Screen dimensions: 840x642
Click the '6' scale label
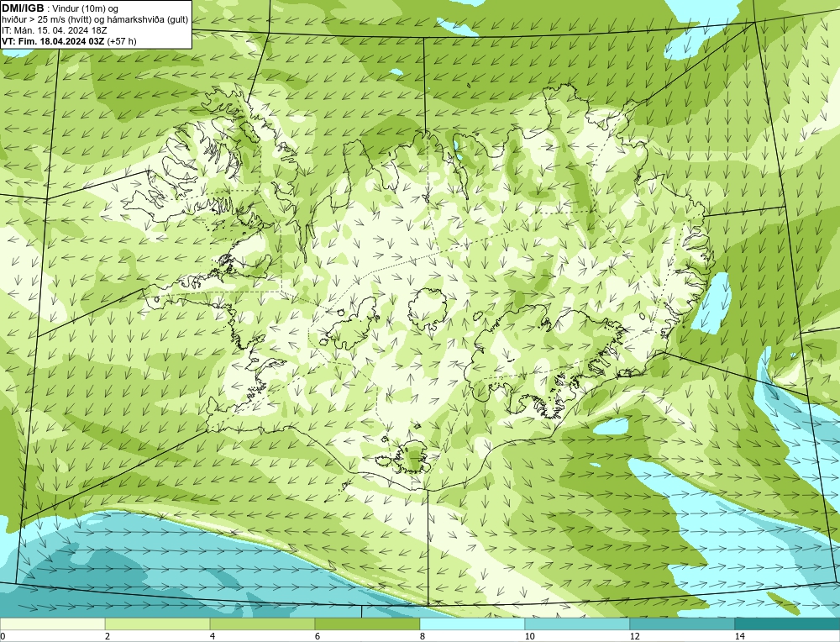318,636
